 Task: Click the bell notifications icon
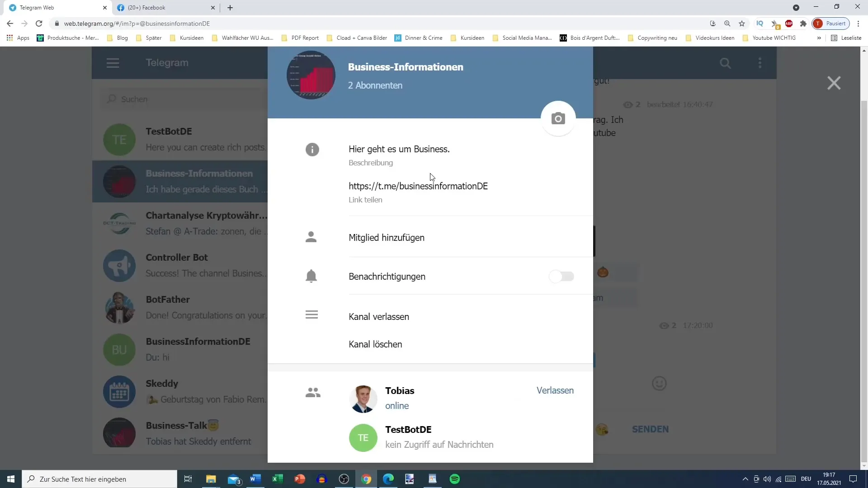[x=311, y=276]
